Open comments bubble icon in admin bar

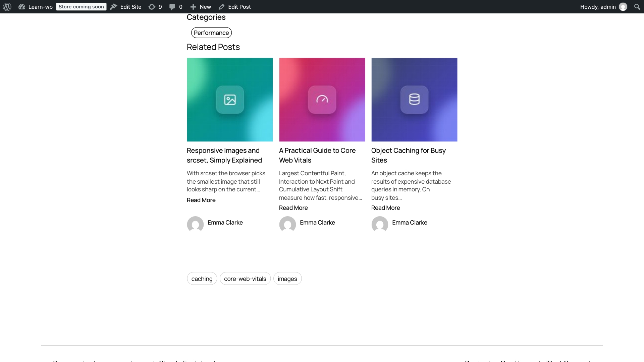click(x=172, y=7)
